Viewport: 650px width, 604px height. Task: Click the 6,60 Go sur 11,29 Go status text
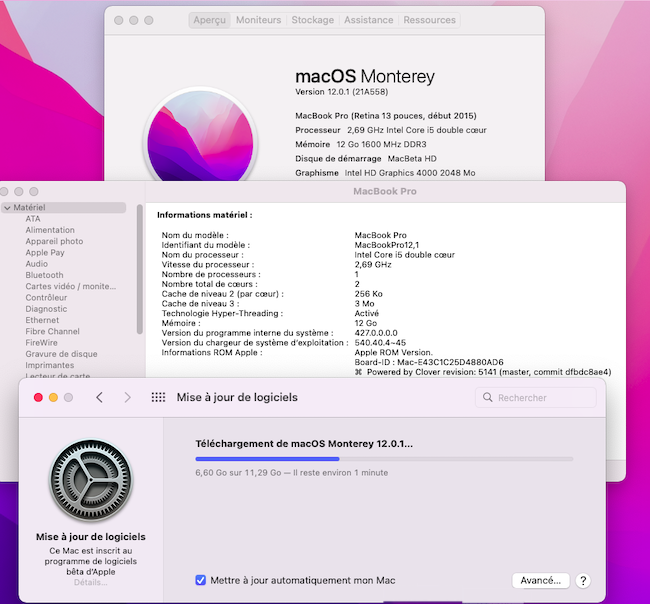coord(292,473)
